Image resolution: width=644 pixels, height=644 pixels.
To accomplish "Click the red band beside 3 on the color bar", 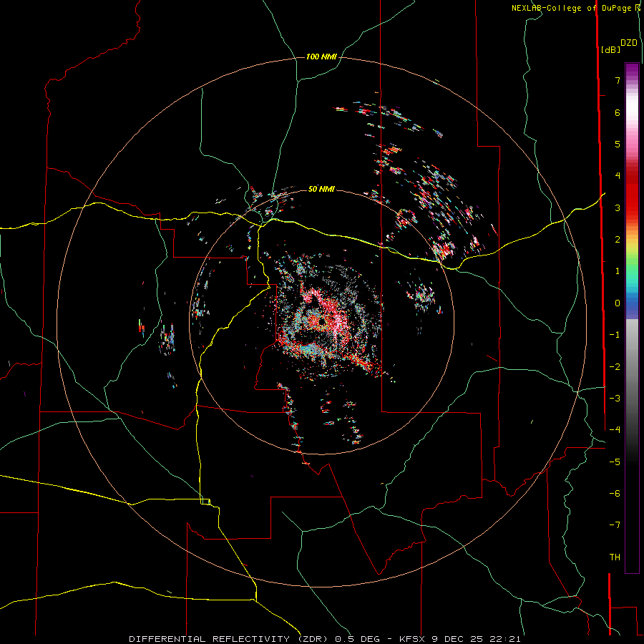I will [632, 208].
